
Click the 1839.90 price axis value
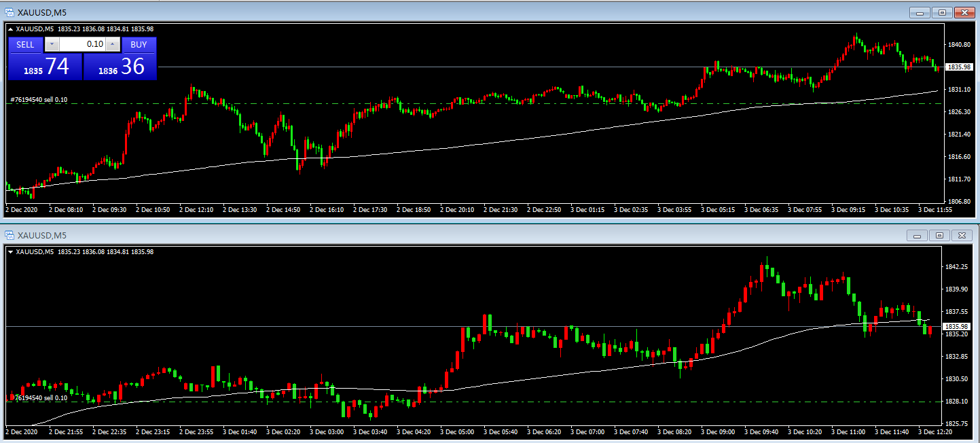click(x=957, y=289)
